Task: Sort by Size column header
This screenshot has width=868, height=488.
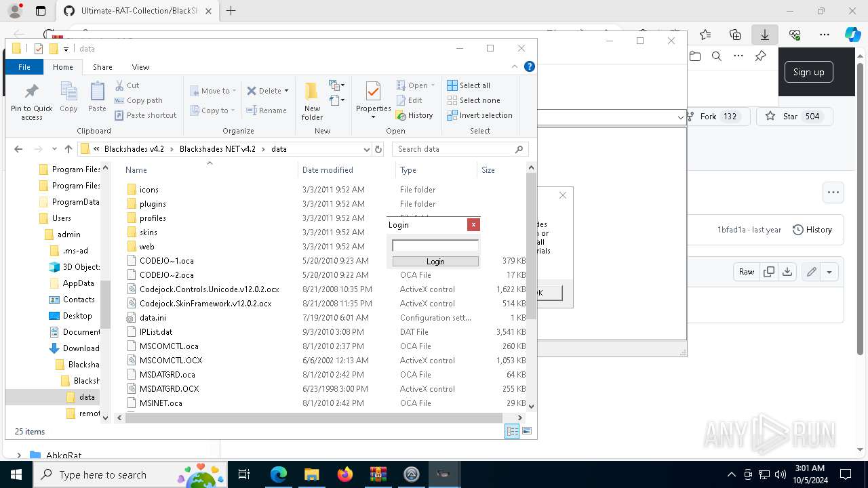Action: click(x=488, y=170)
